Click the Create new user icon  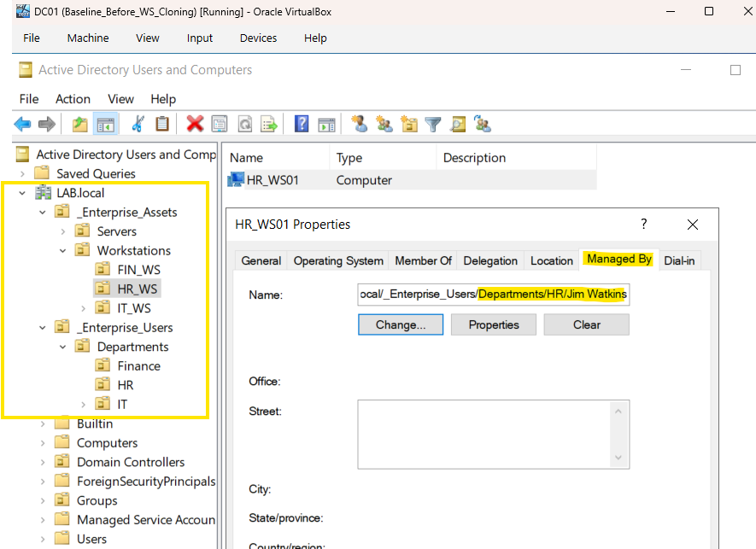(x=359, y=125)
